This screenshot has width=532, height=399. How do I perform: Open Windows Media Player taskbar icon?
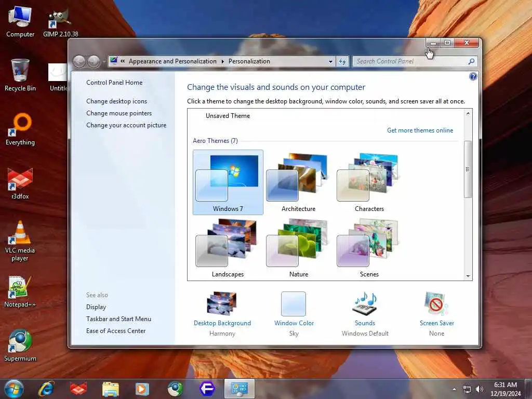[142, 389]
